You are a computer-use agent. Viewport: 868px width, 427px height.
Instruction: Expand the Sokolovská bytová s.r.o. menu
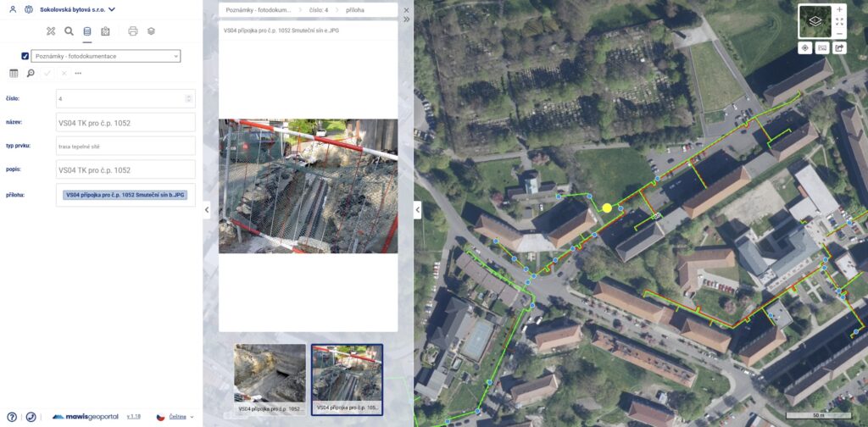(x=111, y=10)
